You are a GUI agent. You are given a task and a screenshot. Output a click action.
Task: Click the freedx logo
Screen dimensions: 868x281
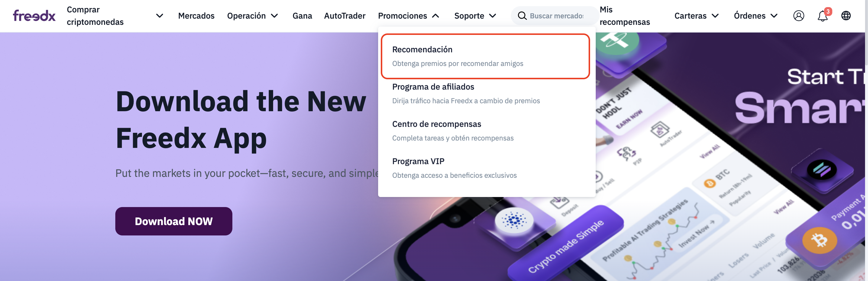point(34,15)
